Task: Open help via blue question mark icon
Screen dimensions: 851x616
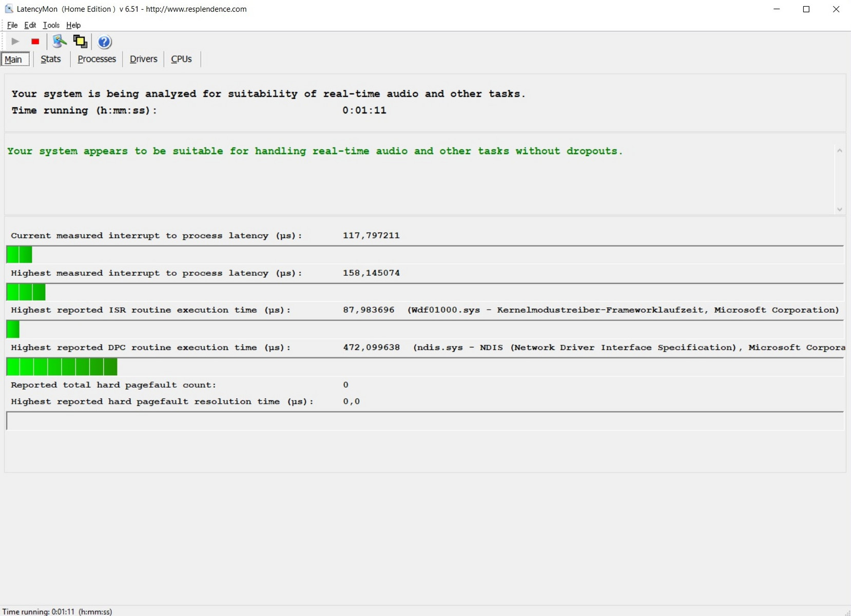Action: (x=105, y=42)
